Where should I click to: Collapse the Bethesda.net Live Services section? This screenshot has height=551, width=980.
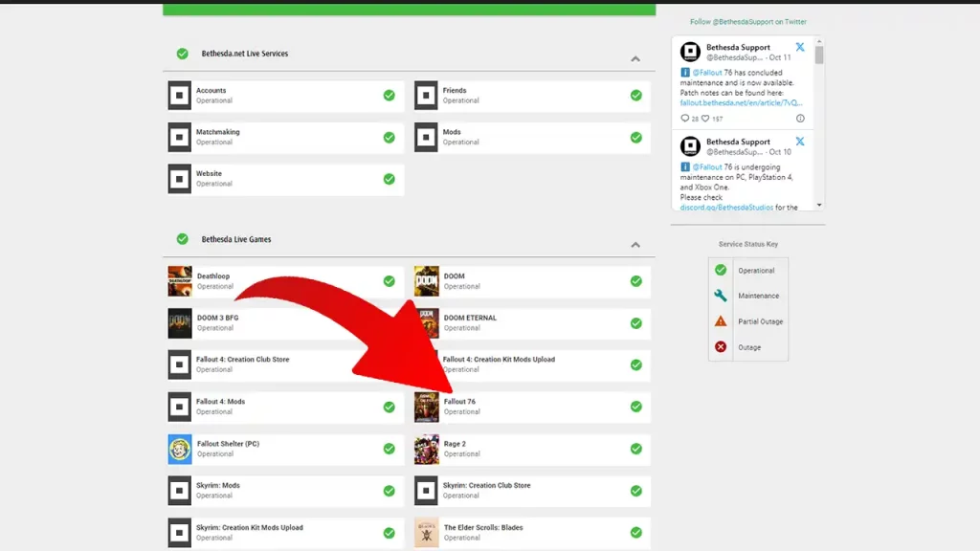pos(635,58)
